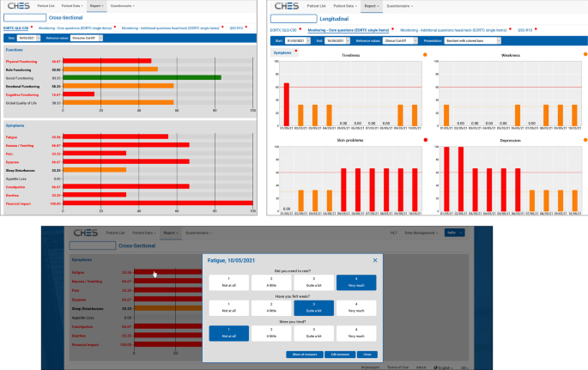The image size is (588, 370).
Task: Select Monitoring Core questions tab in Longitudinal panel
Action: point(348,30)
